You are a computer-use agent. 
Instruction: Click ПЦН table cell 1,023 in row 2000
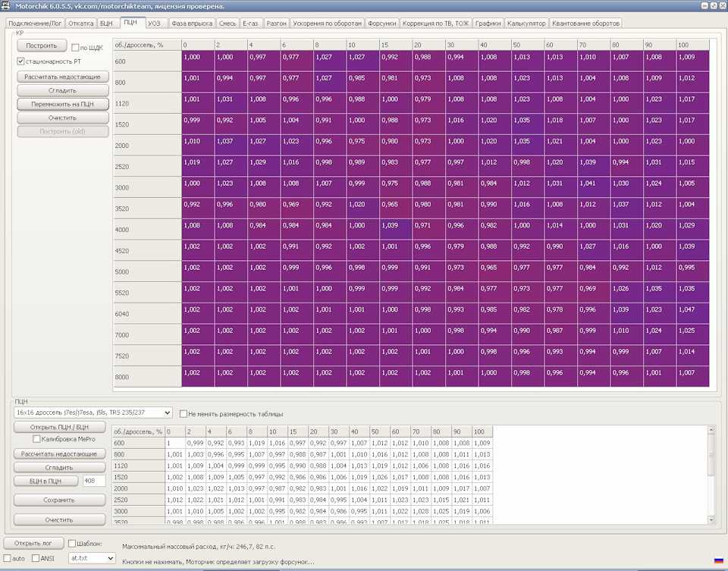click(x=196, y=488)
